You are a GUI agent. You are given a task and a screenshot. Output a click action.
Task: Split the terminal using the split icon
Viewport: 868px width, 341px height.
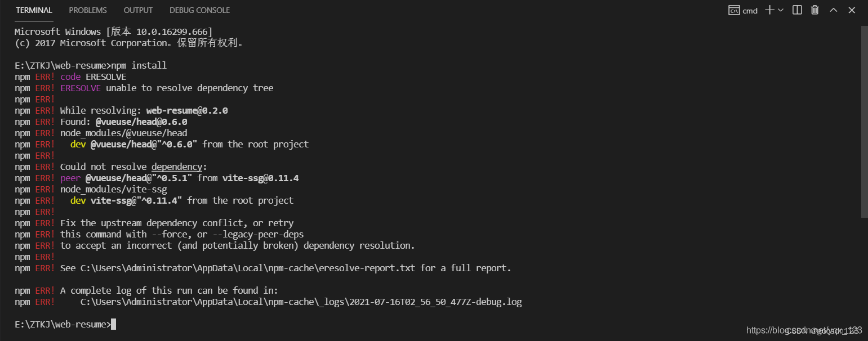(796, 10)
